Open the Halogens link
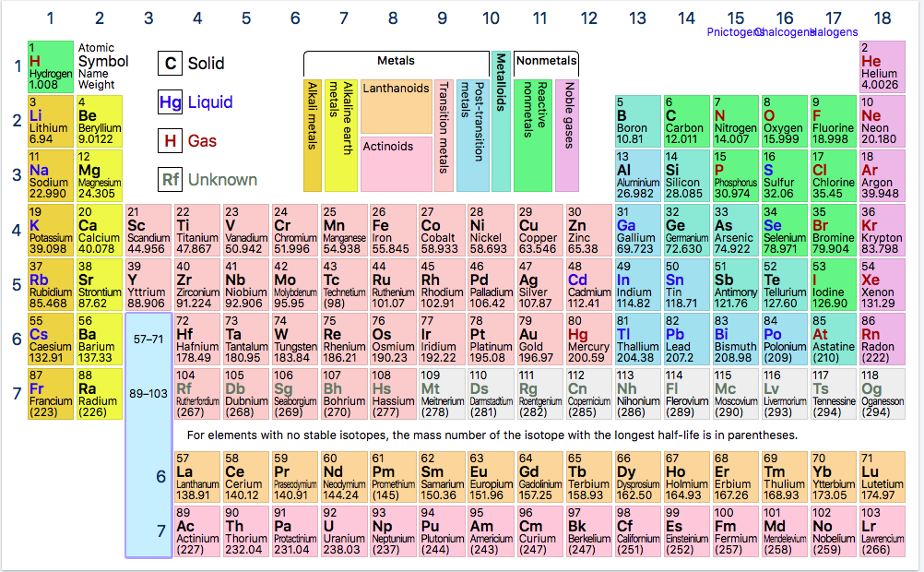Screen dimensions: 924x572 (834, 32)
